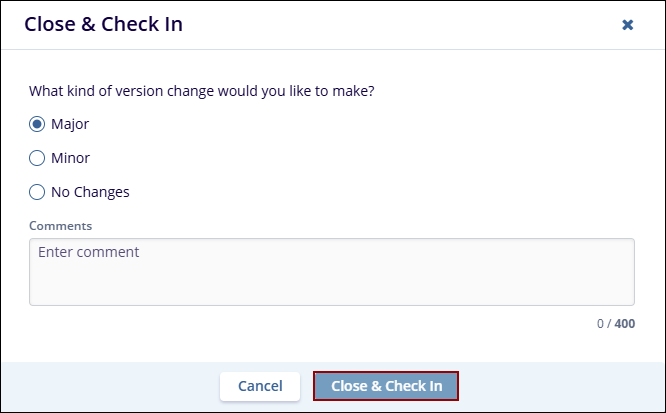Viewport: 666px width, 413px height.
Task: Pick the No Changes radio button
Action: click(x=37, y=192)
